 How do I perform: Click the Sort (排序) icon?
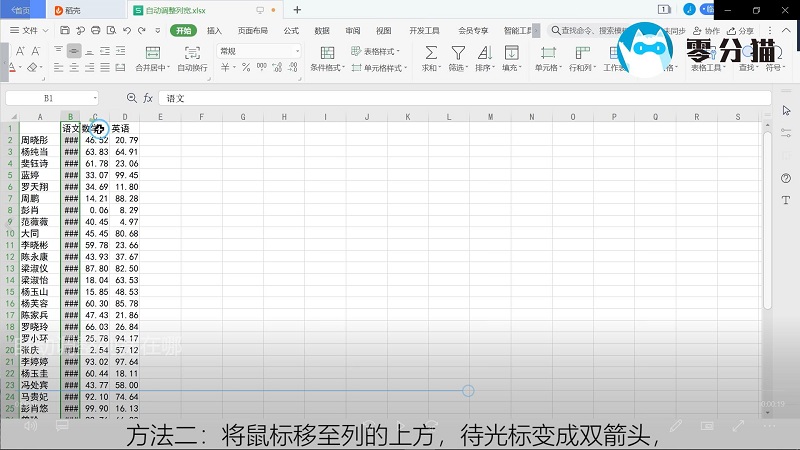tap(484, 52)
